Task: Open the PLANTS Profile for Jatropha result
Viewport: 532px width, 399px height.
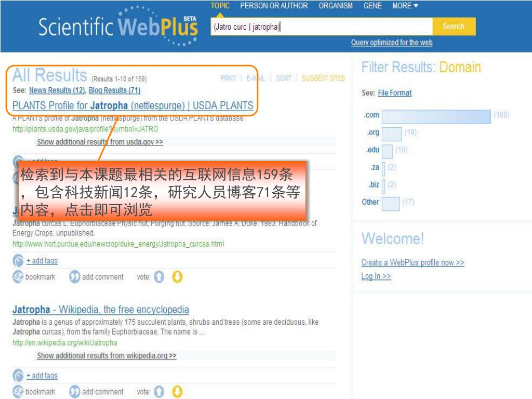Action: pyautogui.click(x=132, y=105)
